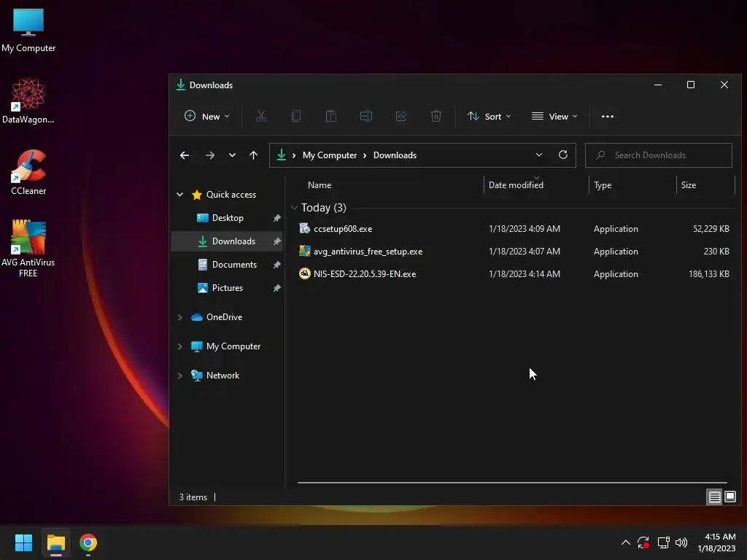Viewport: 747px width, 560px height.
Task: Open Desktop in Quick access
Action: pos(228,217)
